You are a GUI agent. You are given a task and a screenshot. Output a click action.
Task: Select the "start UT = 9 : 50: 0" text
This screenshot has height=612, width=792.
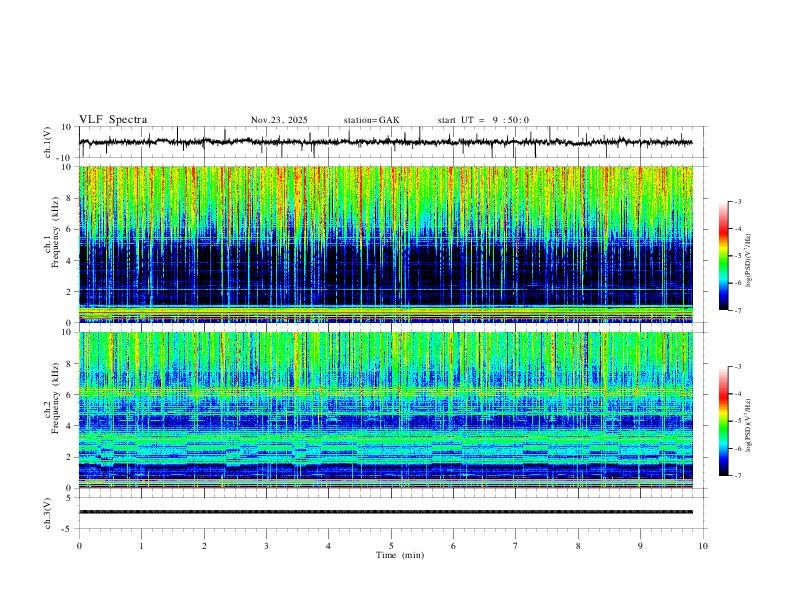tap(483, 120)
